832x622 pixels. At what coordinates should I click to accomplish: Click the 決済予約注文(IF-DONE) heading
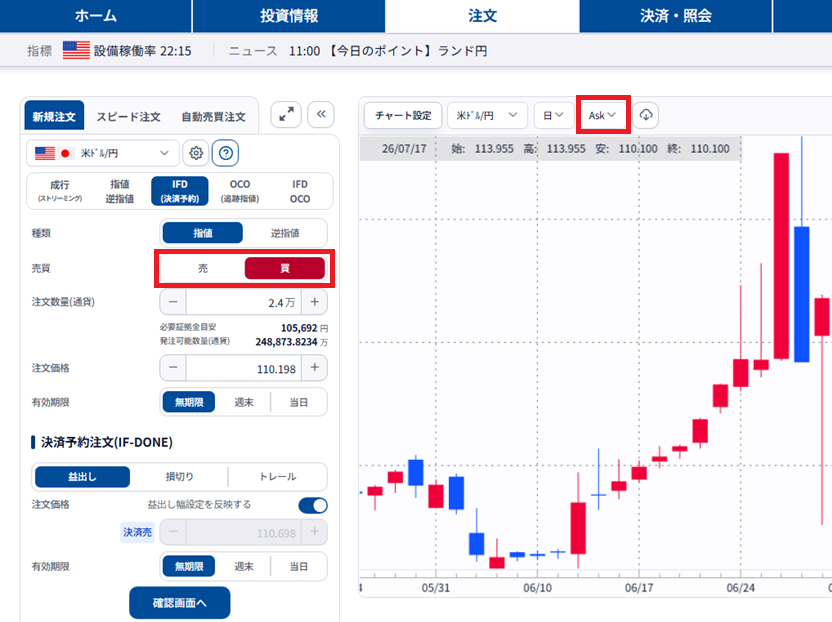coord(107,442)
